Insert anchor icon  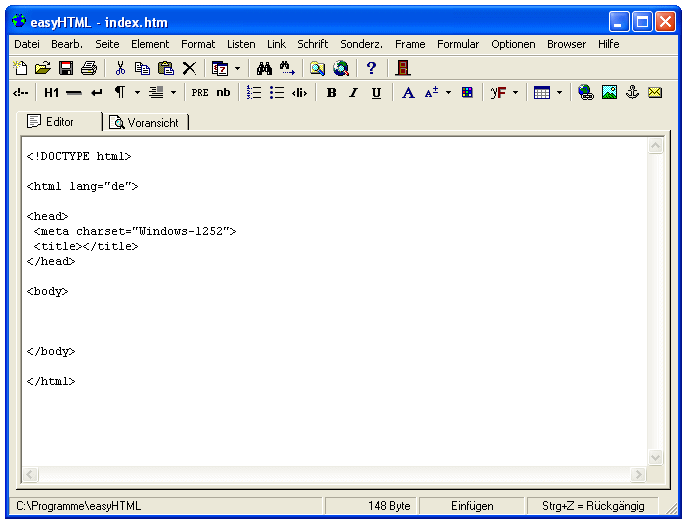632,93
